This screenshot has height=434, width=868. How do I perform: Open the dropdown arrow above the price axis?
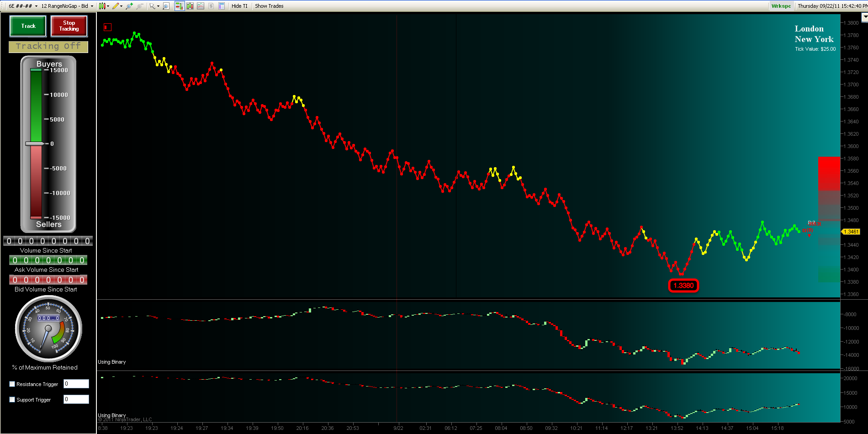(864, 18)
